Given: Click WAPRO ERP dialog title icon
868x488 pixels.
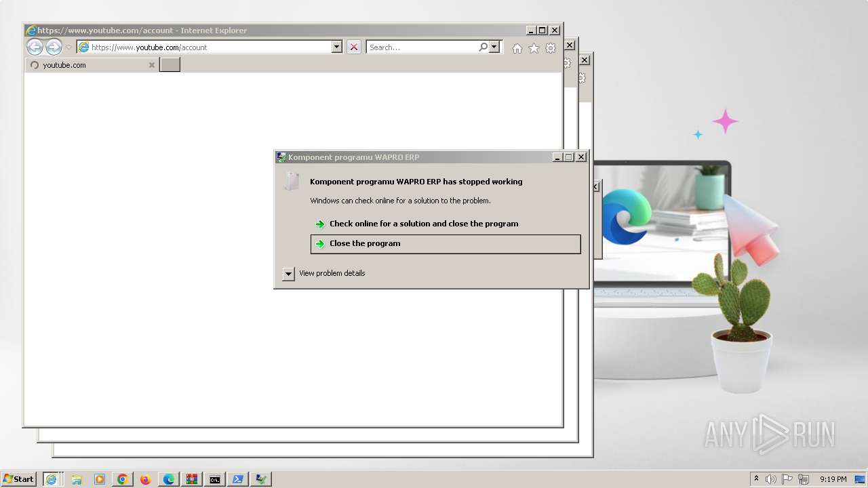Looking at the screenshot, I should tap(281, 157).
